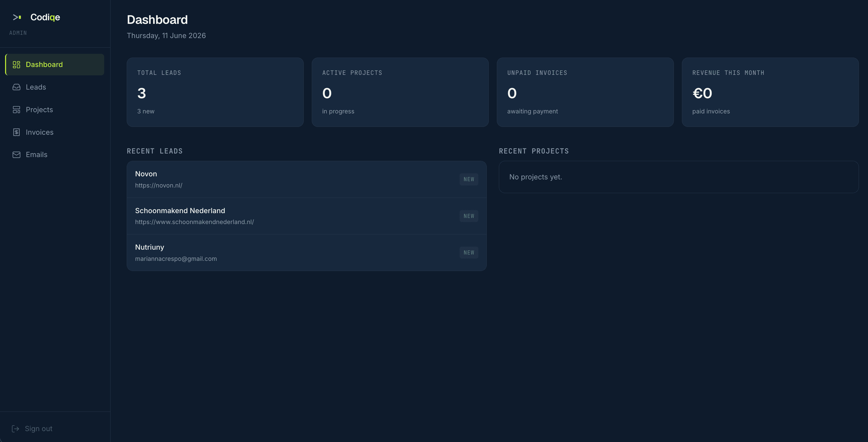The image size is (868, 442).
Task: Select the Active Projects stat card
Action: [400, 92]
